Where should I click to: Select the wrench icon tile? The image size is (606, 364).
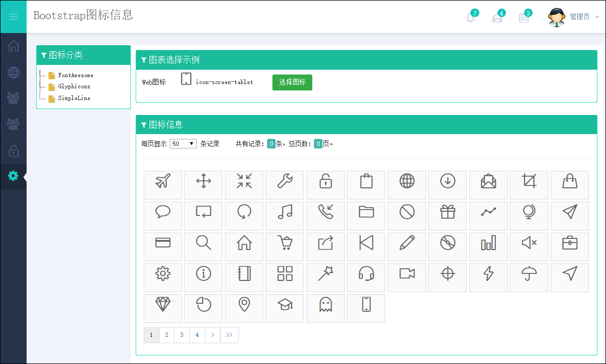pos(285,182)
